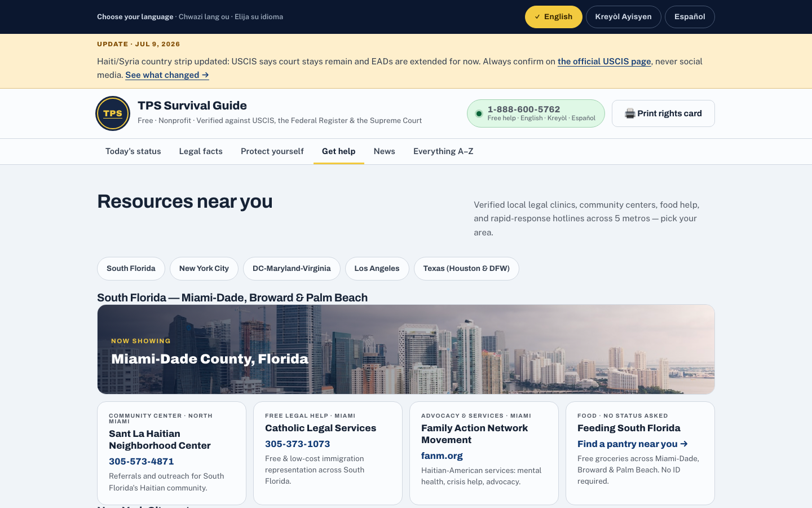812x508 pixels.
Task: Click the FOOD · NO STATUS ASKED label
Action: (x=623, y=416)
